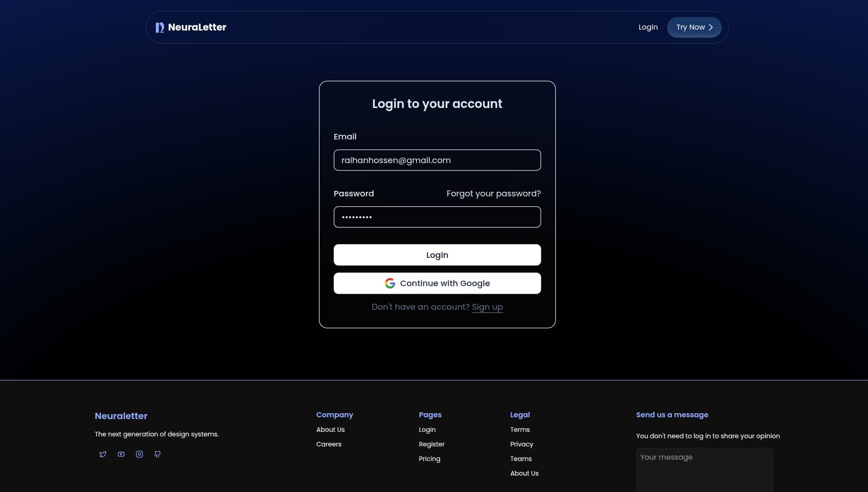The height and width of the screenshot is (492, 868).
Task: Click Login in the top navigation bar
Action: (x=648, y=27)
